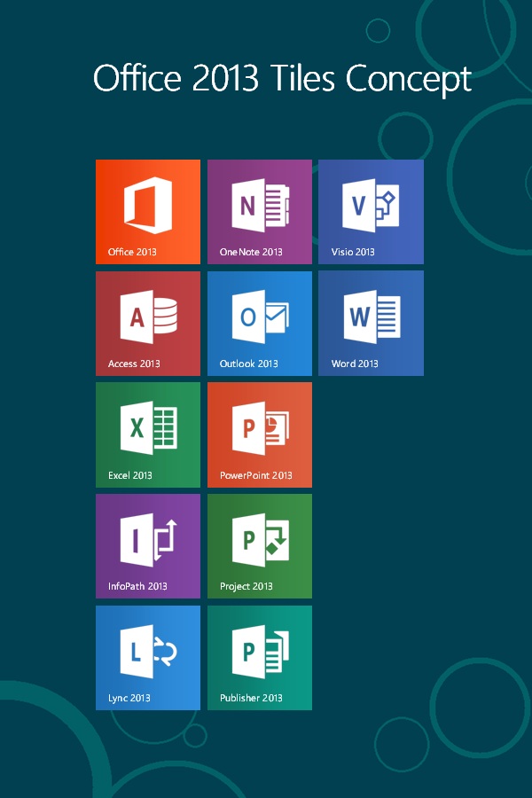Image resolution: width=532 pixels, height=798 pixels.
Task: Launch Project 2013 icon
Action: (x=260, y=539)
